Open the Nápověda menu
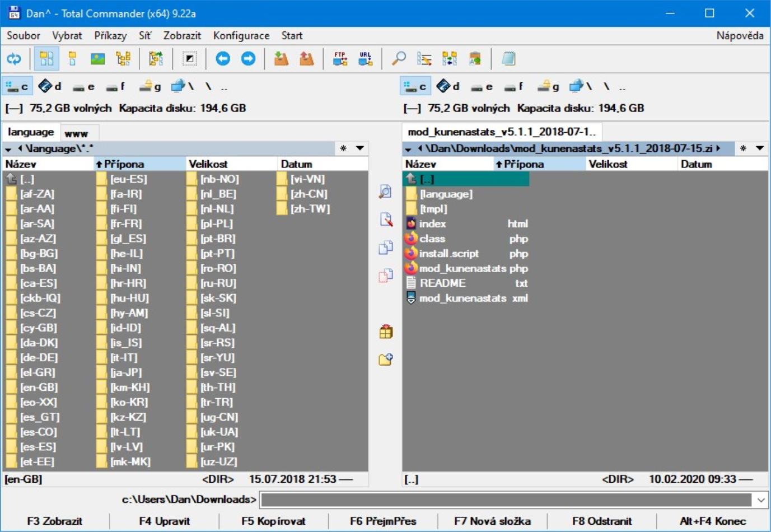The image size is (771, 532). 740,35
